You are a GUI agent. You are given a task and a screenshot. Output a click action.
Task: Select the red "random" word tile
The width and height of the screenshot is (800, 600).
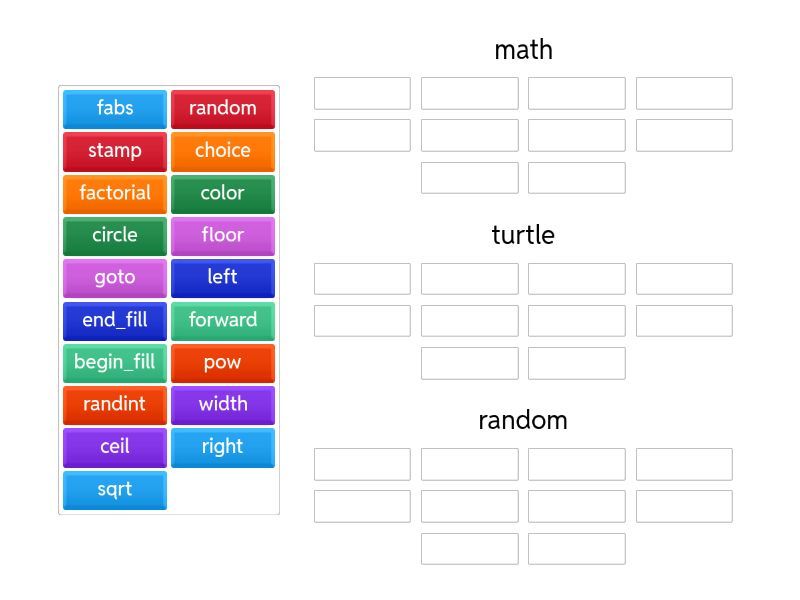222,108
